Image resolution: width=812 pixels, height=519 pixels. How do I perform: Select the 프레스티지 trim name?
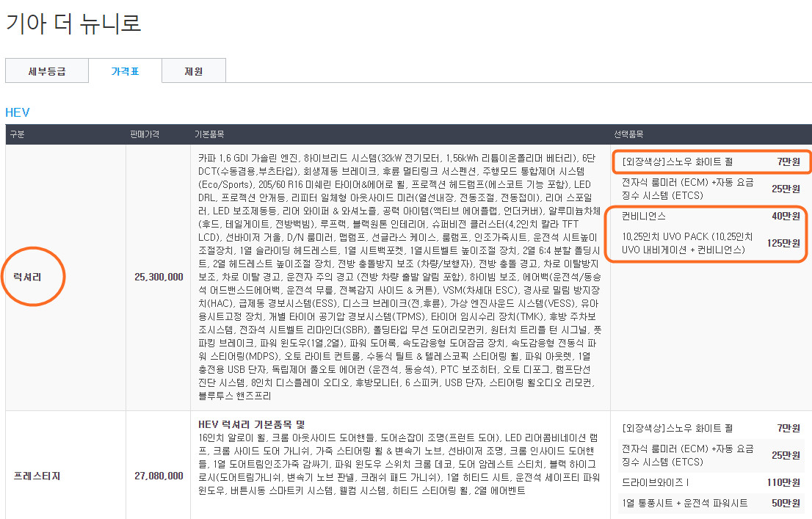37,476
